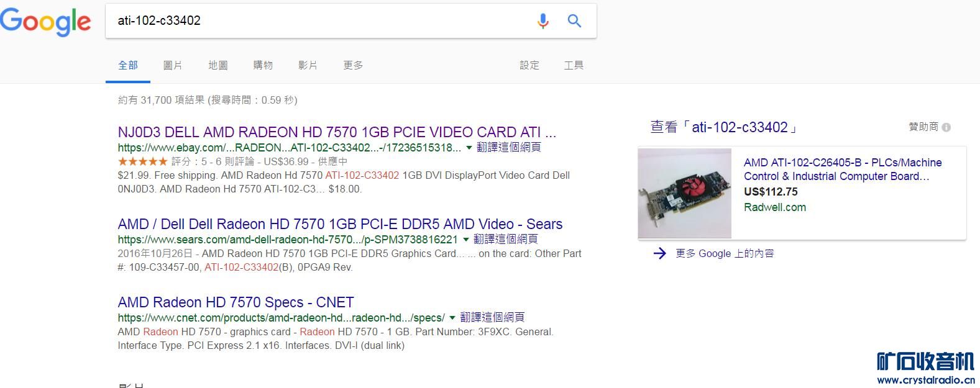980x388 pixels.
Task: Click the sears.com result green URL
Action: [x=288, y=240]
